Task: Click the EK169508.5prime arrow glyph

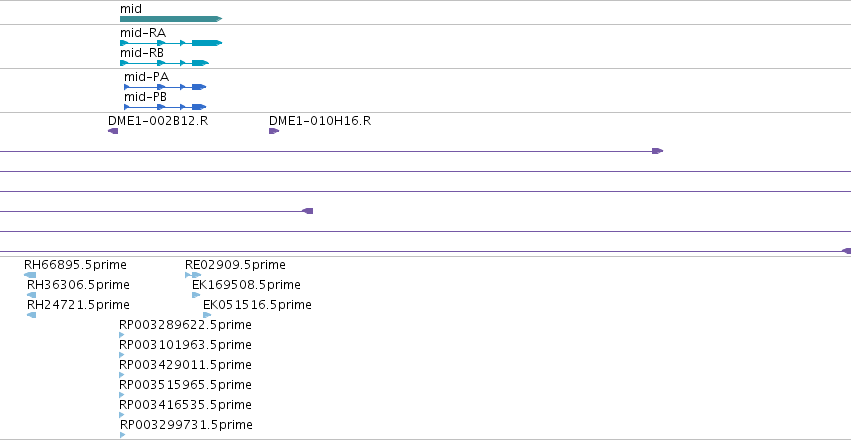Action: click(196, 295)
